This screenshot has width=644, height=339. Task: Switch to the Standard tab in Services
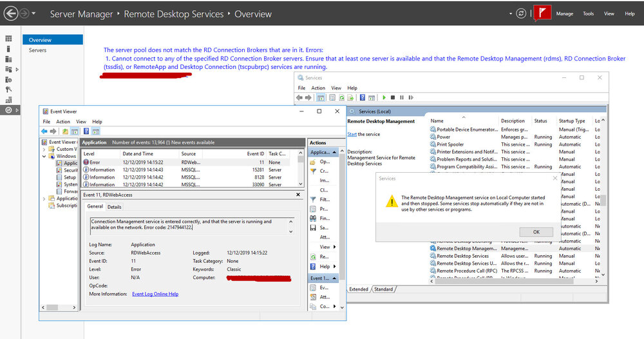[x=384, y=289]
